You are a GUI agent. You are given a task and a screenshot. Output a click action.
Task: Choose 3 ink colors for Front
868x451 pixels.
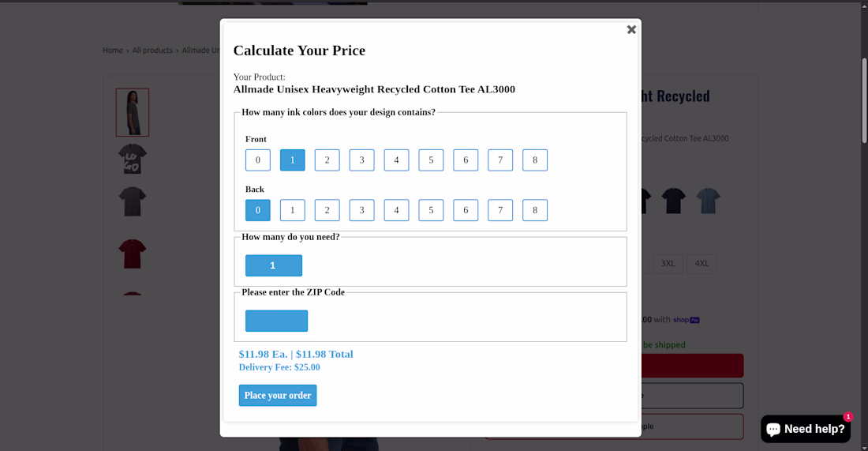[361, 160]
